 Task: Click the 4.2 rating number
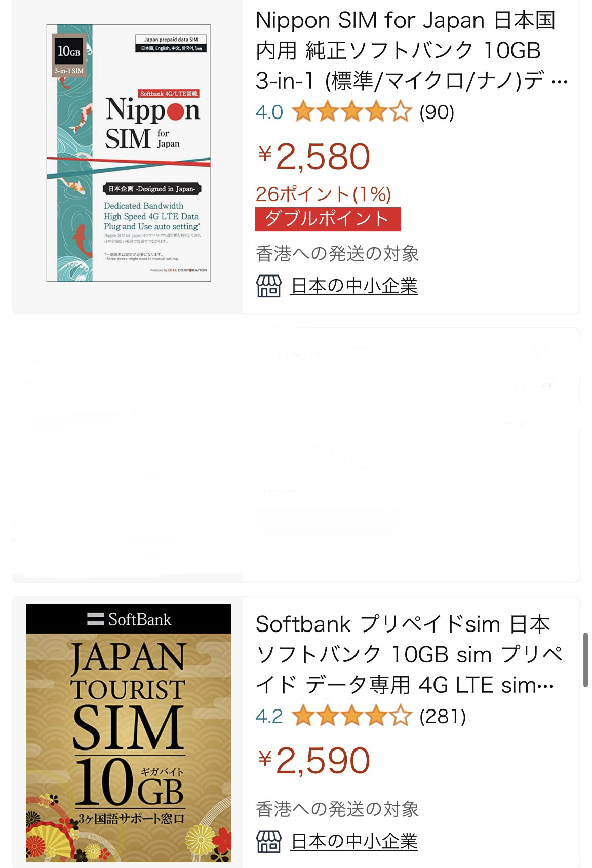coord(269,717)
